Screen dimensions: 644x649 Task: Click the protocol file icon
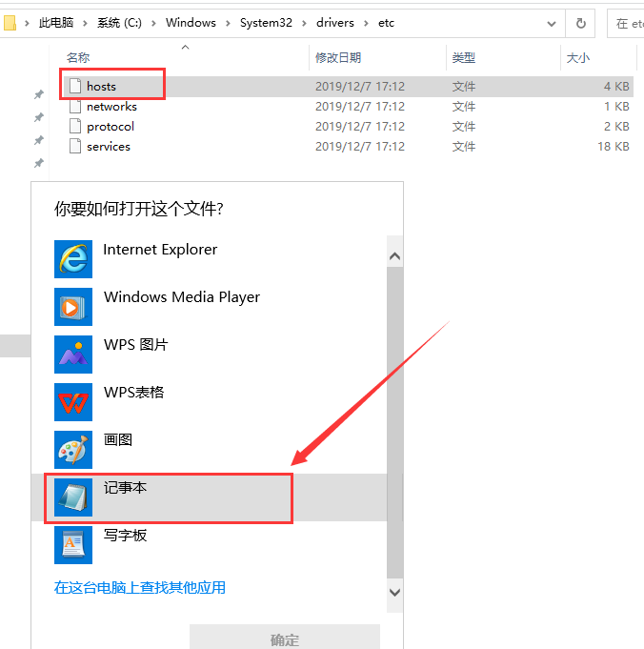coord(75,126)
